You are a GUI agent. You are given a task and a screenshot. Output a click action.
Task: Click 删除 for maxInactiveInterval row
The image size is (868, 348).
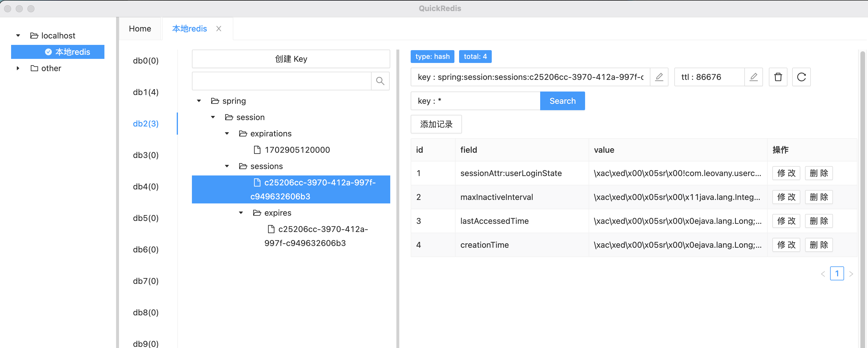click(x=819, y=197)
